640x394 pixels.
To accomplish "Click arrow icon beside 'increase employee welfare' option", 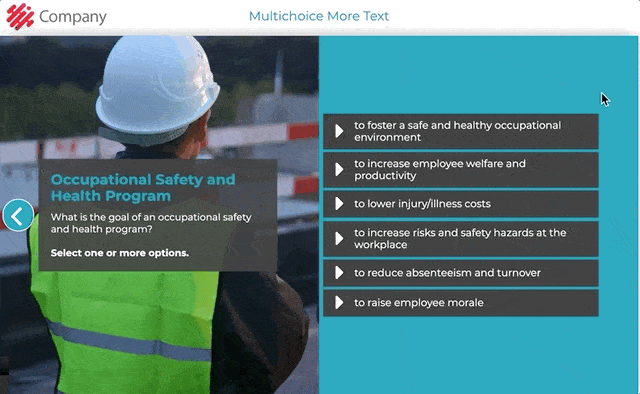I will coord(339,169).
